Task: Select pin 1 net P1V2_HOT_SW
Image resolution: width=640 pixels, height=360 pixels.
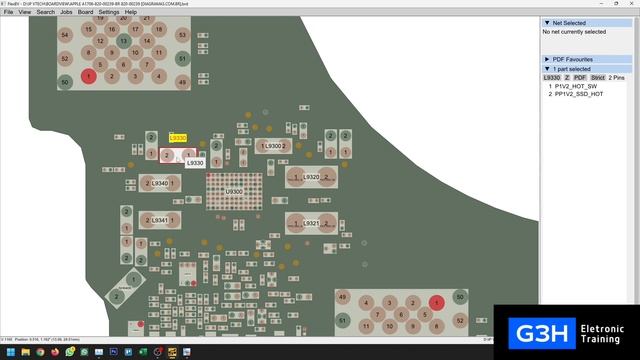Action: [576, 86]
